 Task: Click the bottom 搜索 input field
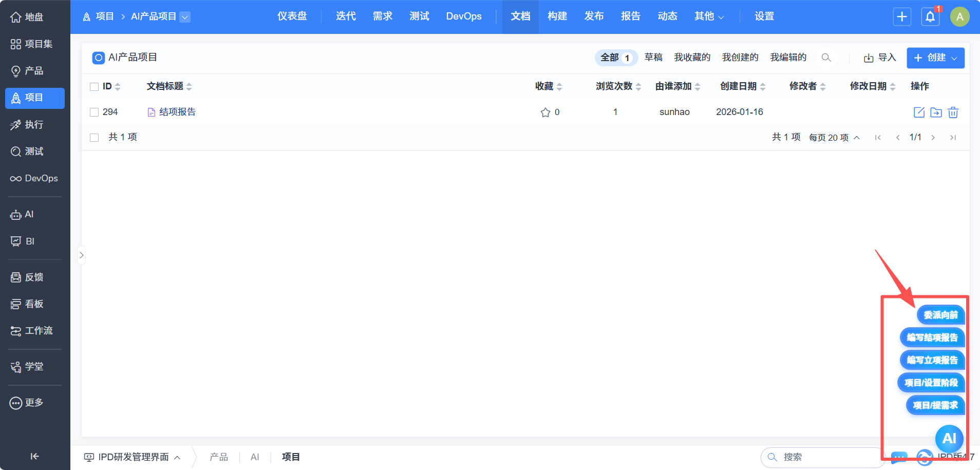(822, 457)
